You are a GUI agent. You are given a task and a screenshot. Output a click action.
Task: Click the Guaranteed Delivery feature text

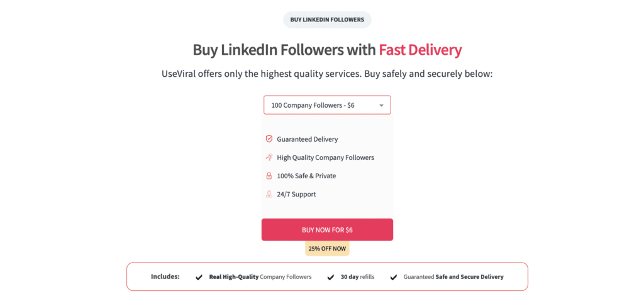tap(307, 139)
